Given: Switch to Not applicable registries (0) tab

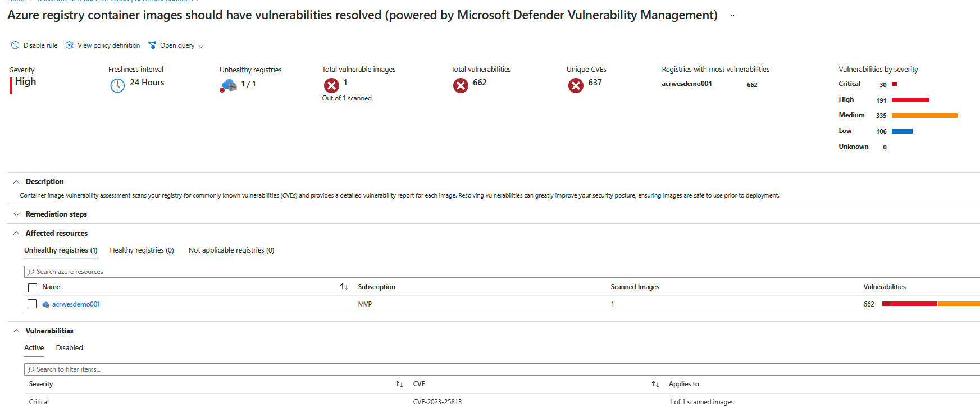Looking at the screenshot, I should (231, 250).
